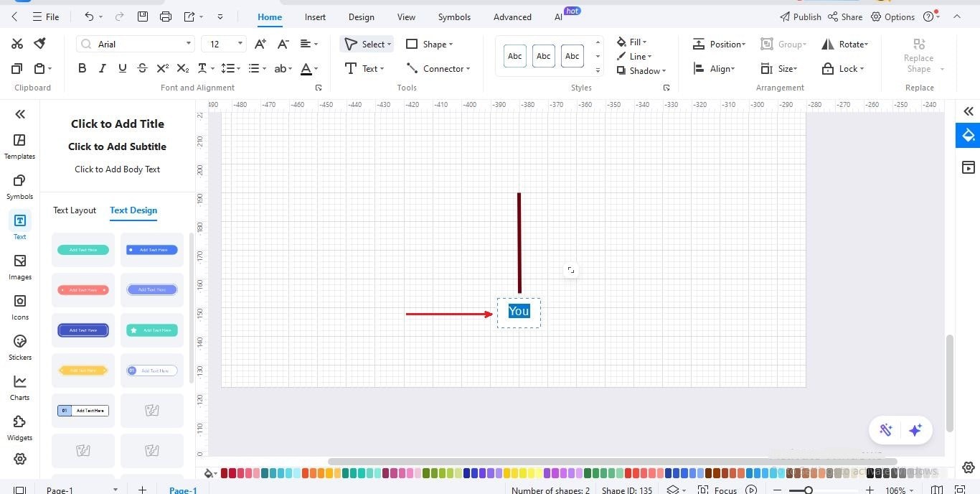Screen dimensions: 980x494
Task: Toggle bold formatting
Action: tap(82, 68)
